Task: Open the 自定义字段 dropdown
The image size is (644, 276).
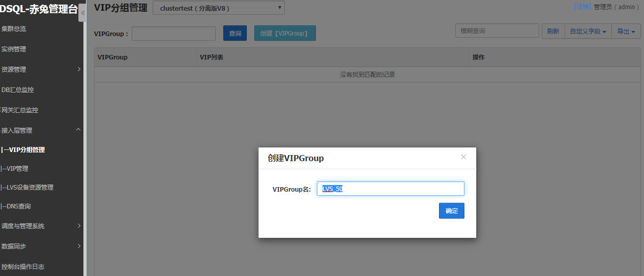Action: tap(588, 31)
